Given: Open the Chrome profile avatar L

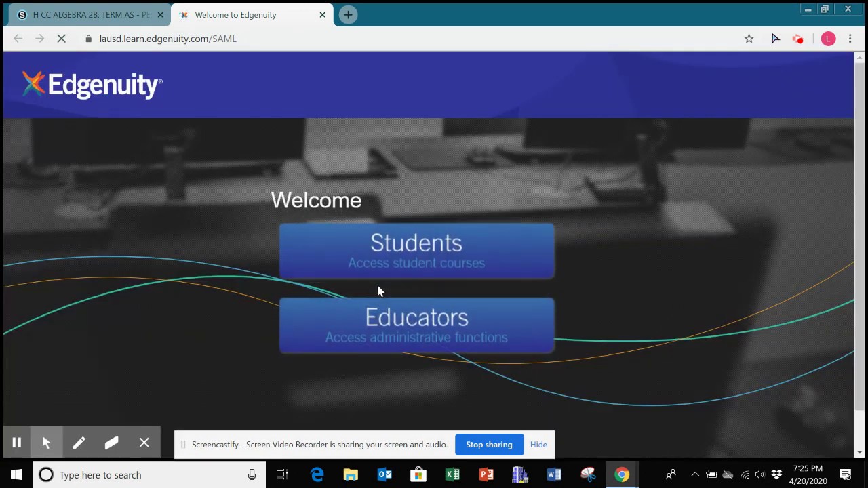Looking at the screenshot, I should pyautogui.click(x=828, y=39).
